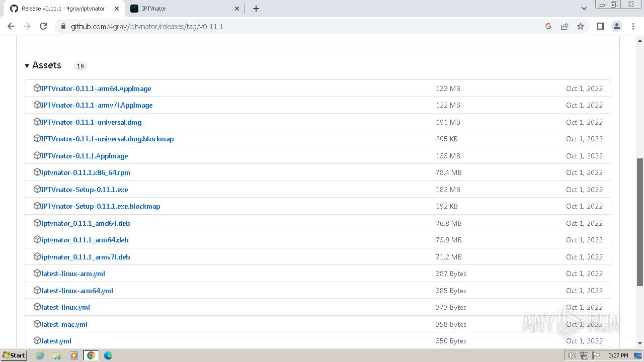The width and height of the screenshot is (644, 362).
Task: Bookmark this page with star
Action: (581, 26)
